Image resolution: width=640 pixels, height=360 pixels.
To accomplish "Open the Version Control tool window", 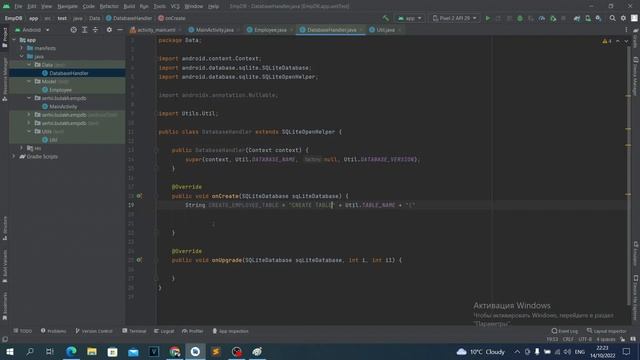I will point(94,331).
